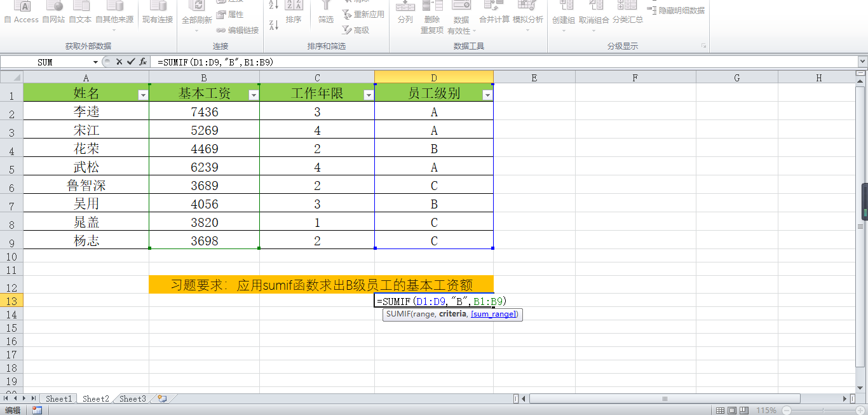Switch to the Sheet3 tab
Image resolution: width=868 pixels, height=415 pixels.
pos(133,398)
